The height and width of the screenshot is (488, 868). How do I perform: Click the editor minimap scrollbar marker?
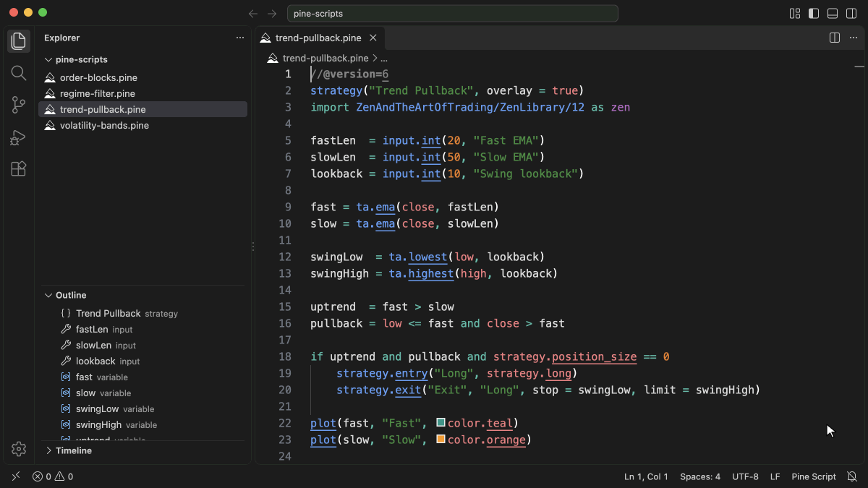pos(859,66)
